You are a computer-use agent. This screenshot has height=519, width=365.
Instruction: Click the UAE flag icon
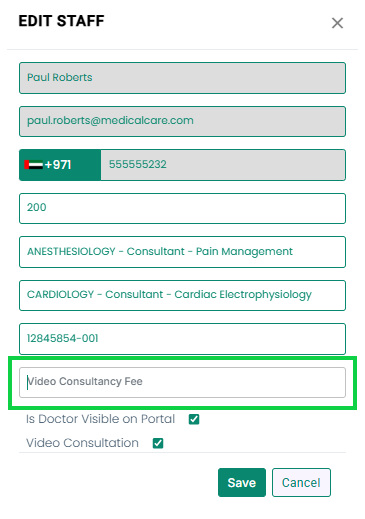(x=33, y=165)
